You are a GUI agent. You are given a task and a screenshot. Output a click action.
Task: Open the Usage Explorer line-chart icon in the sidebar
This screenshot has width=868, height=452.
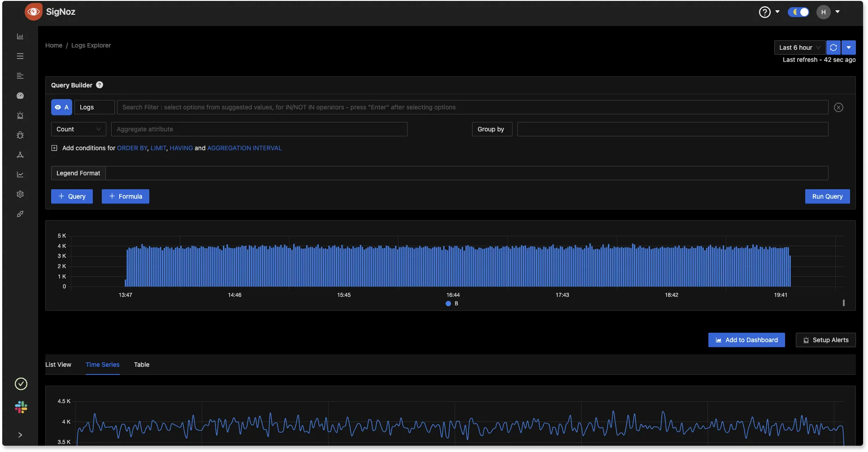(x=20, y=174)
